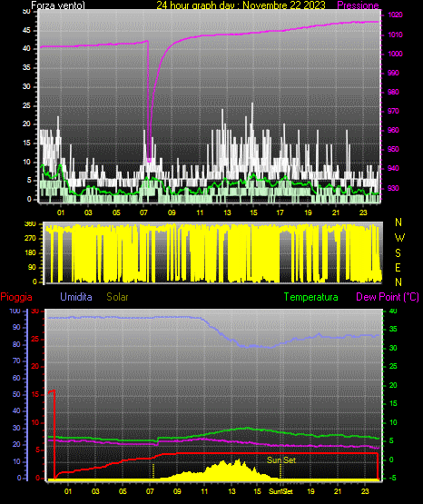Click the 'Dew Point (°C)' legend label
This screenshot has height=504, width=423.
(x=388, y=297)
